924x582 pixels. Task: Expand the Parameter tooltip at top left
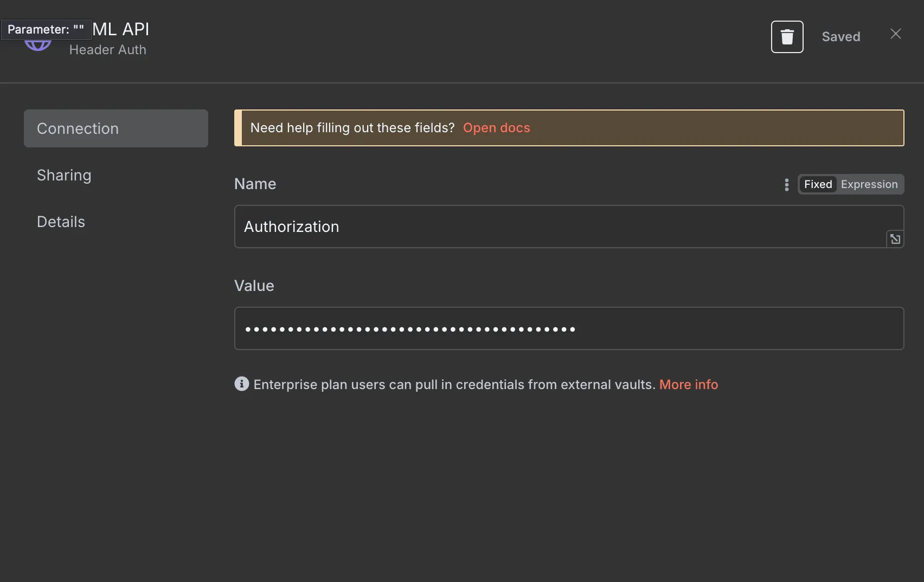(x=47, y=30)
